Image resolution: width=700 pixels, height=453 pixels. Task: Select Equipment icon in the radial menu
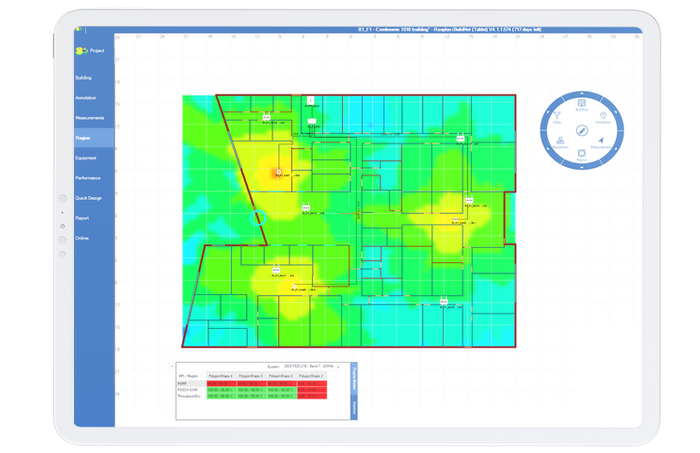pyautogui.click(x=560, y=142)
